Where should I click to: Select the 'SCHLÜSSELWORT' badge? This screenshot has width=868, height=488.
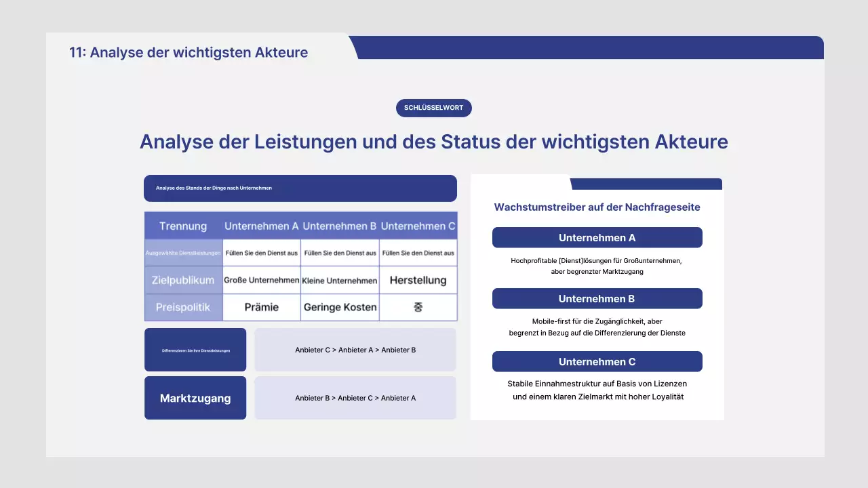tap(433, 108)
